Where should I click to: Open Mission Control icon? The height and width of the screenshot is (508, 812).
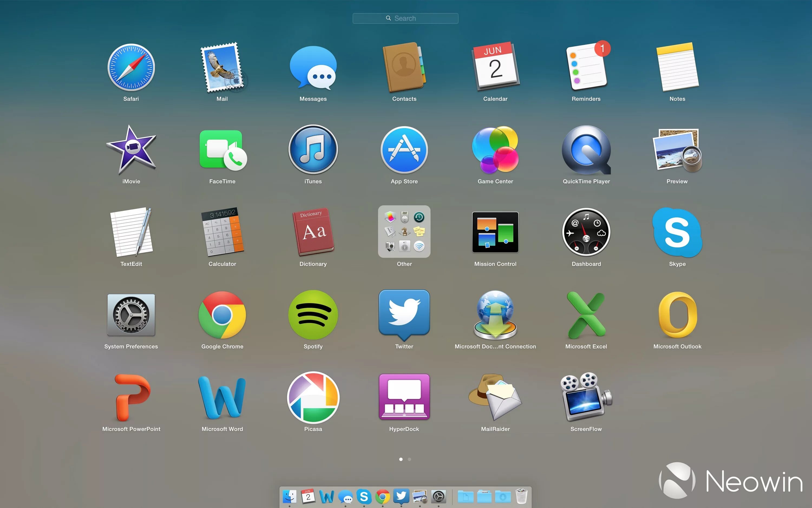point(495,232)
